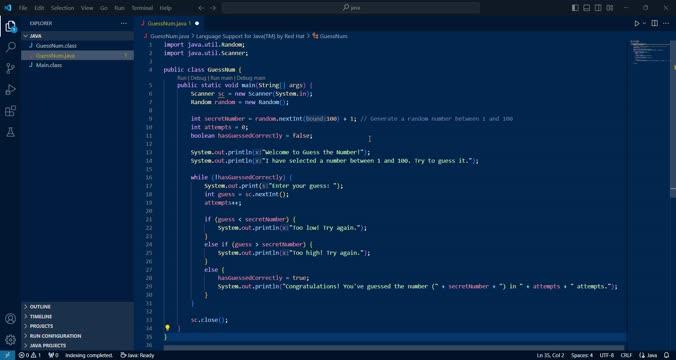Open notifications bell in status bar
Image resolution: width=676 pixels, height=360 pixels.
667,355
